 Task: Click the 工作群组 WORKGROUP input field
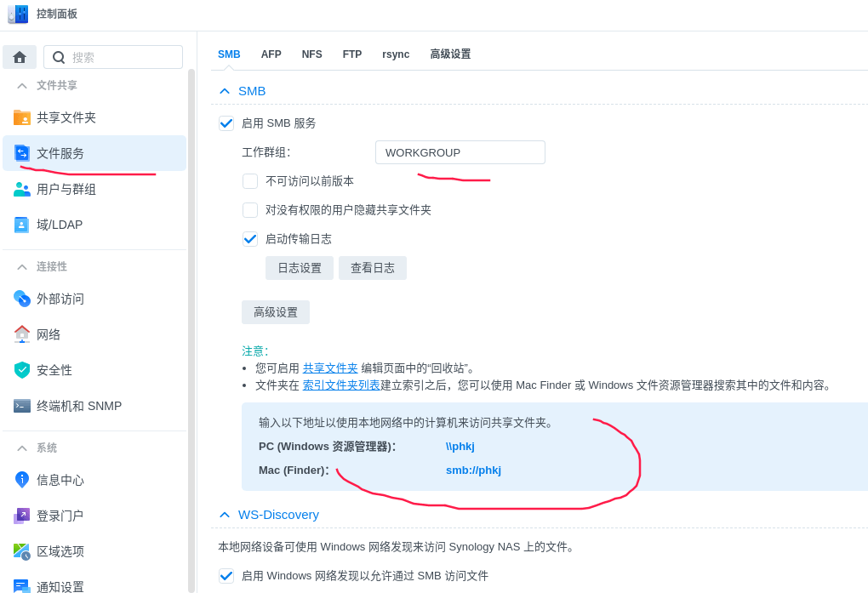(460, 152)
